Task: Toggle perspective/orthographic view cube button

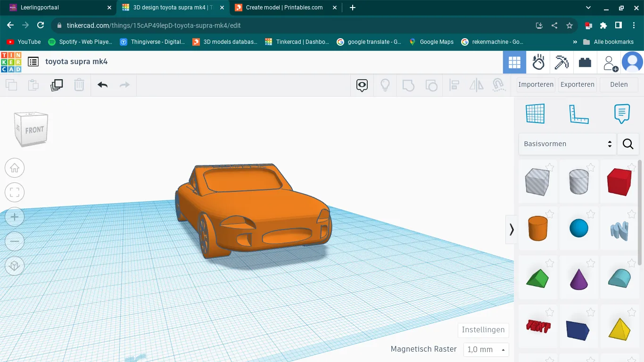Action: pos(15,266)
